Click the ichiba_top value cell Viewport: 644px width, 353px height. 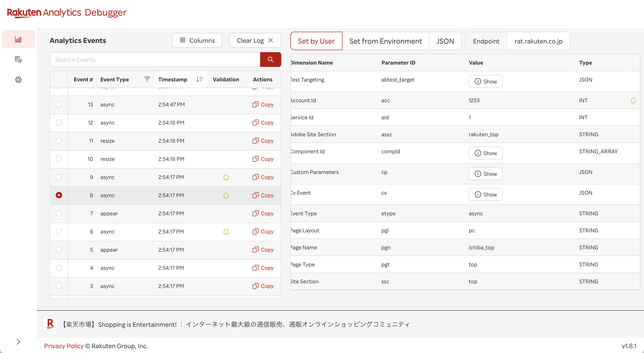tap(481, 248)
